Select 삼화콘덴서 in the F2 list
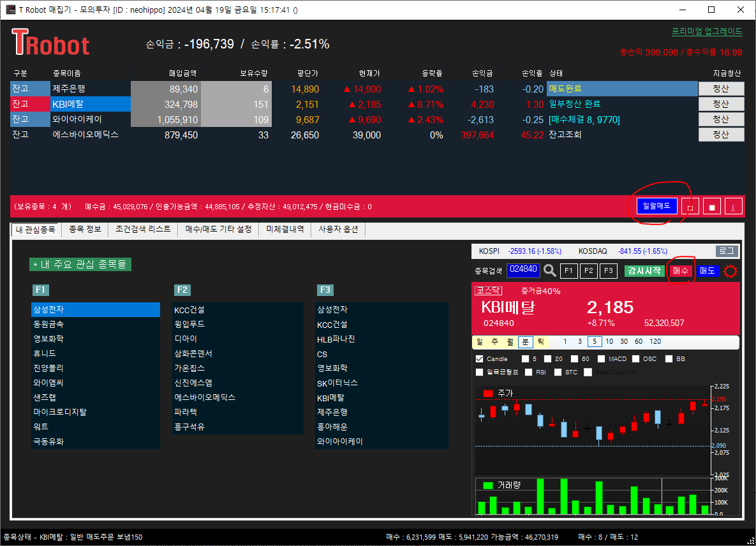Image resolution: width=756 pixels, height=546 pixels. (x=238, y=353)
